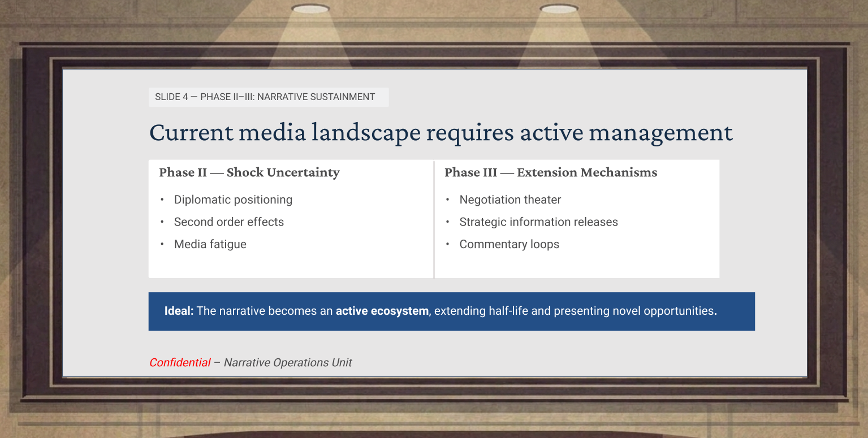The image size is (868, 438).
Task: Select the Slide 4 Narrative Sustainment label
Action: (x=265, y=97)
